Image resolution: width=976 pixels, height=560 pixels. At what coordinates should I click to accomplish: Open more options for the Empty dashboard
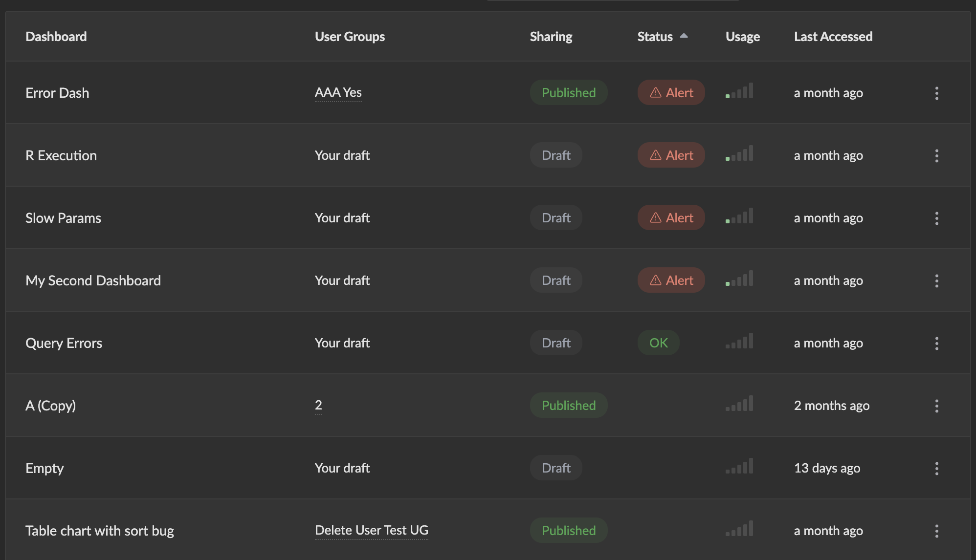936,468
